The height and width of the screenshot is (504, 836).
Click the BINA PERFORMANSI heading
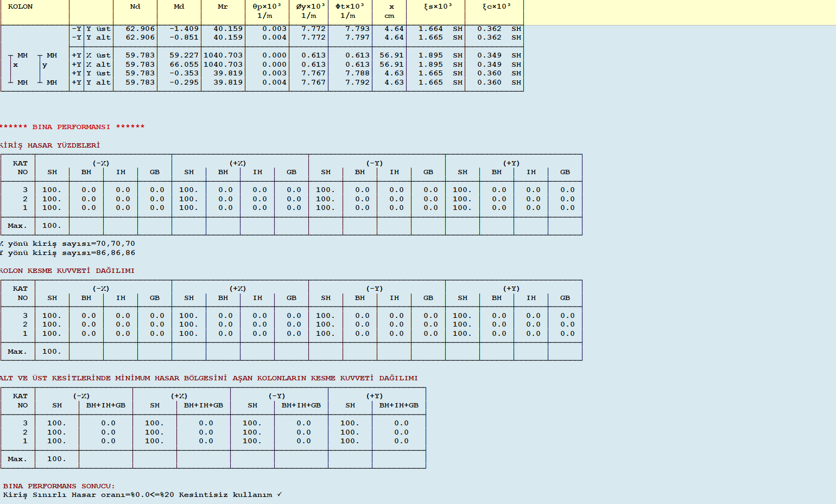point(72,127)
